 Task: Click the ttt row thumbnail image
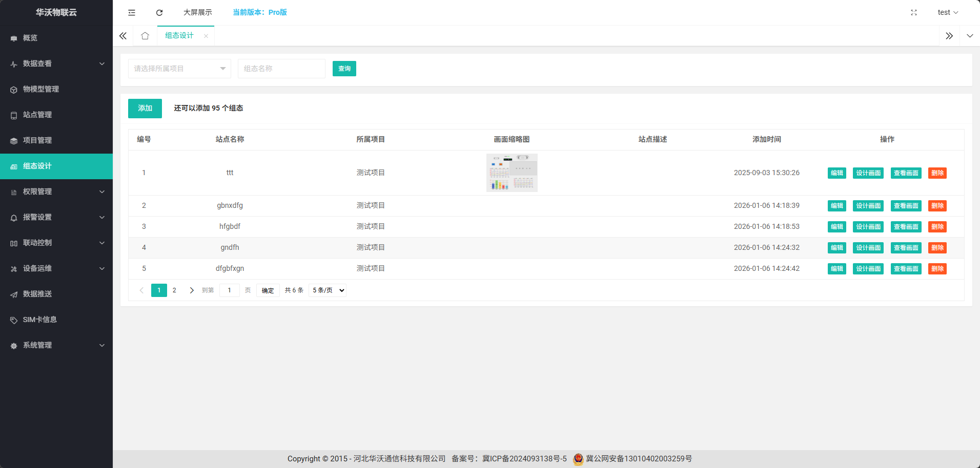coord(512,173)
